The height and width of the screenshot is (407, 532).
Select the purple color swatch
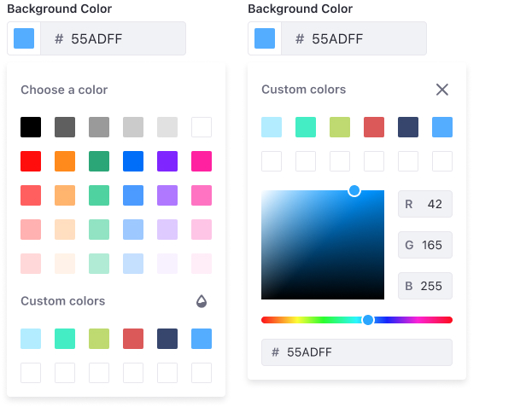pyautogui.click(x=167, y=161)
